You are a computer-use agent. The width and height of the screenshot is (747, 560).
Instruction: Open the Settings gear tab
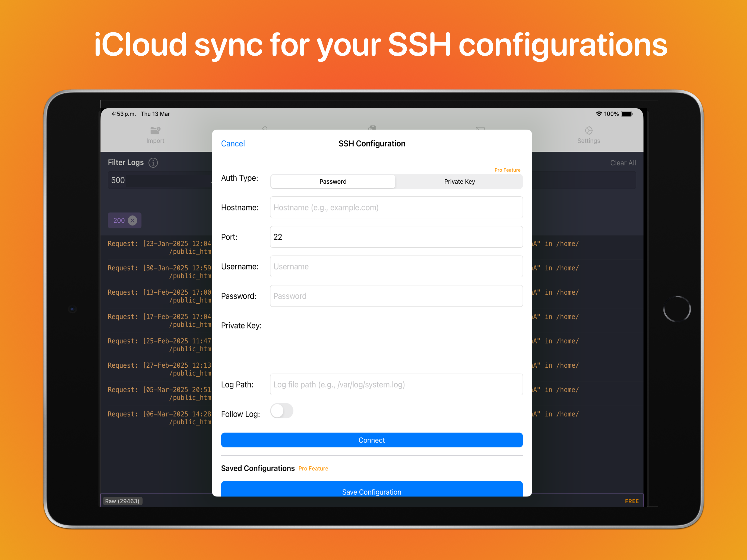click(x=589, y=130)
